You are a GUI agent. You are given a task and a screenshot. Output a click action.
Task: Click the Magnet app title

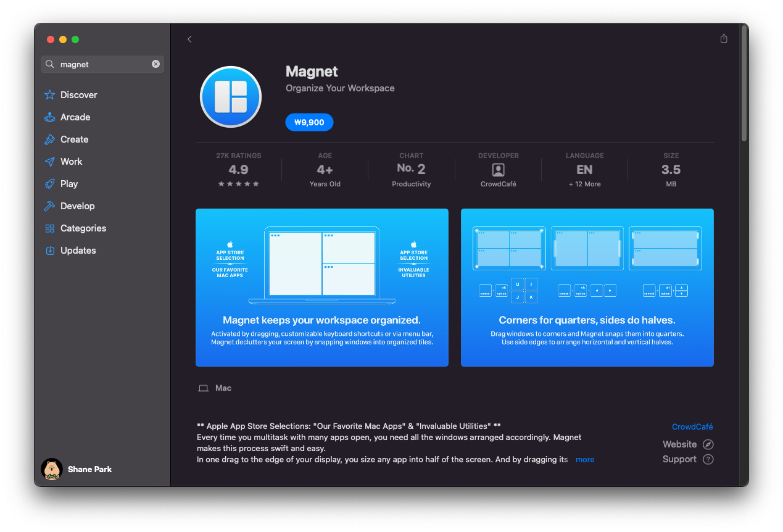pyautogui.click(x=312, y=72)
